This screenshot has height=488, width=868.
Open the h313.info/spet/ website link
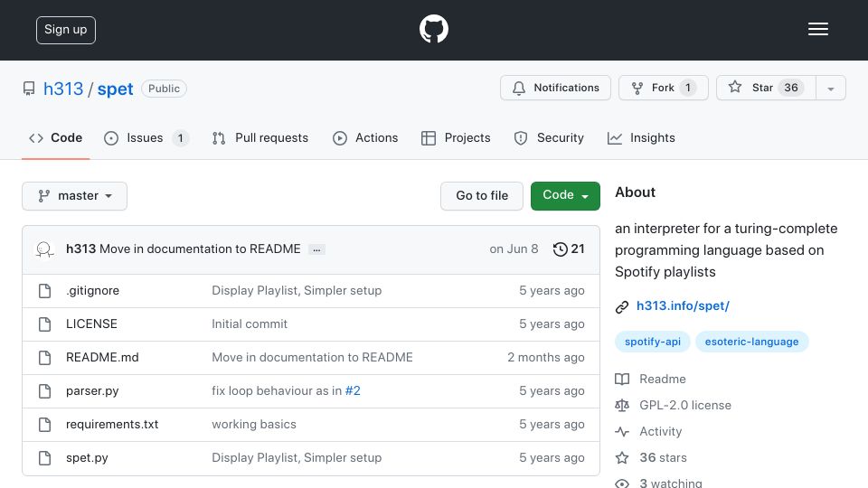click(x=683, y=306)
